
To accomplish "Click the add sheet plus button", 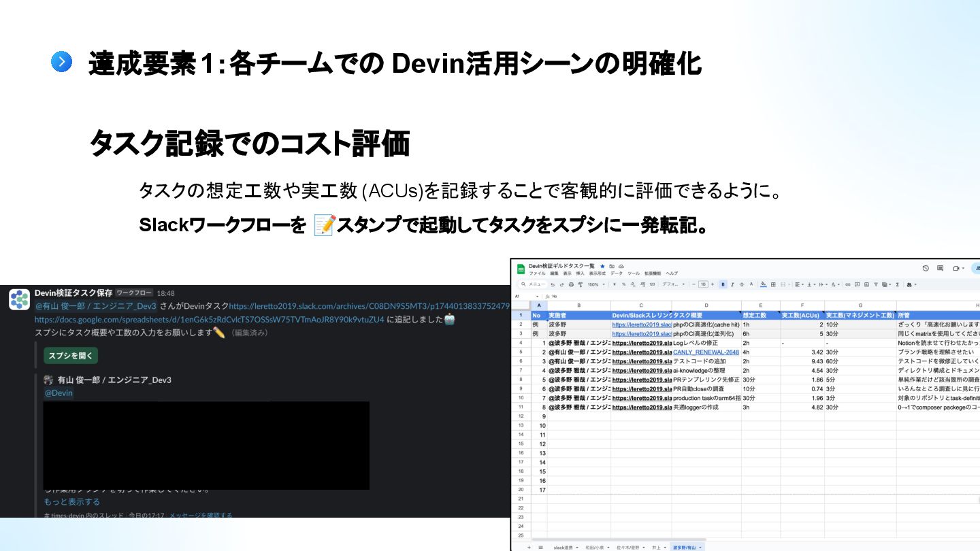I will [x=529, y=548].
